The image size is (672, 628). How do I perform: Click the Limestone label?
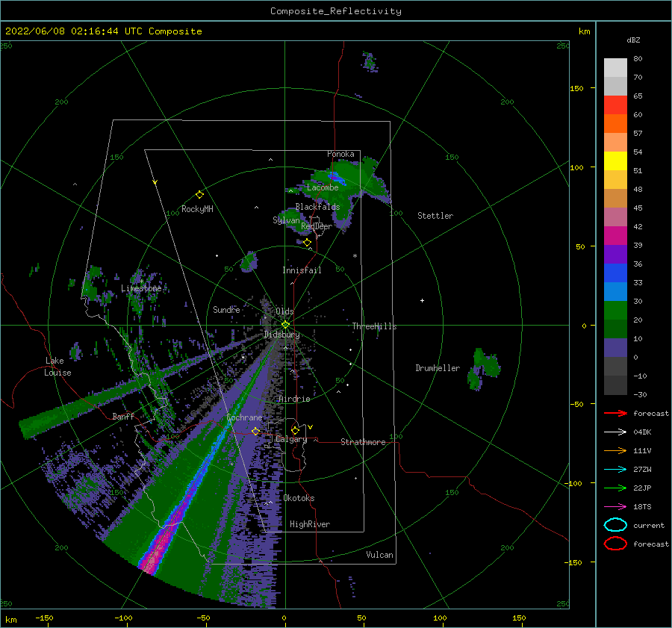click(141, 288)
